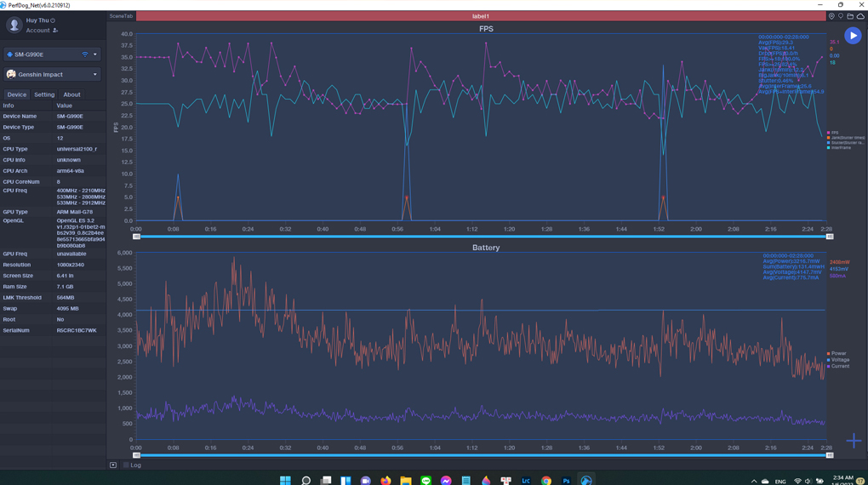The width and height of the screenshot is (868, 485).
Task: Click the location pin icon in top bar
Action: coord(831,16)
